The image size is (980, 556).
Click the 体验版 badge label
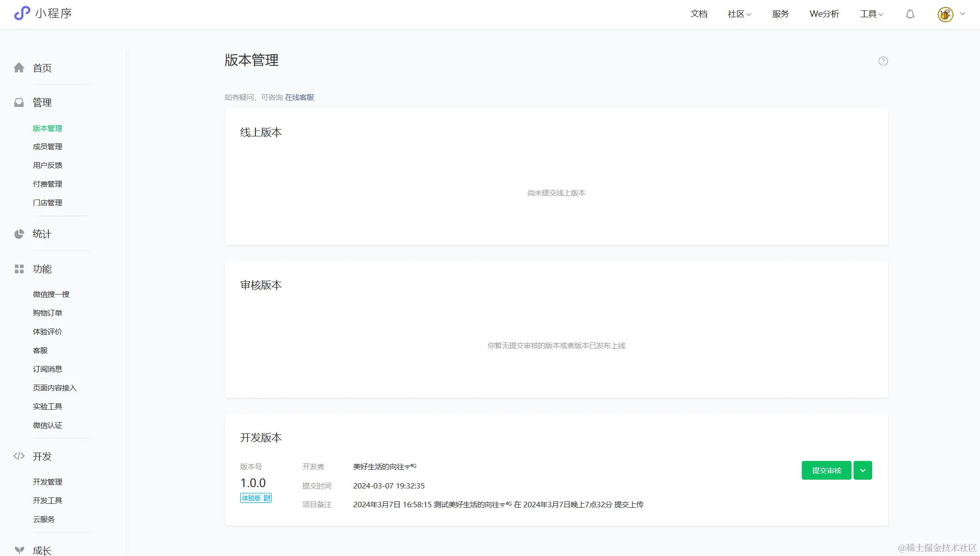(252, 498)
